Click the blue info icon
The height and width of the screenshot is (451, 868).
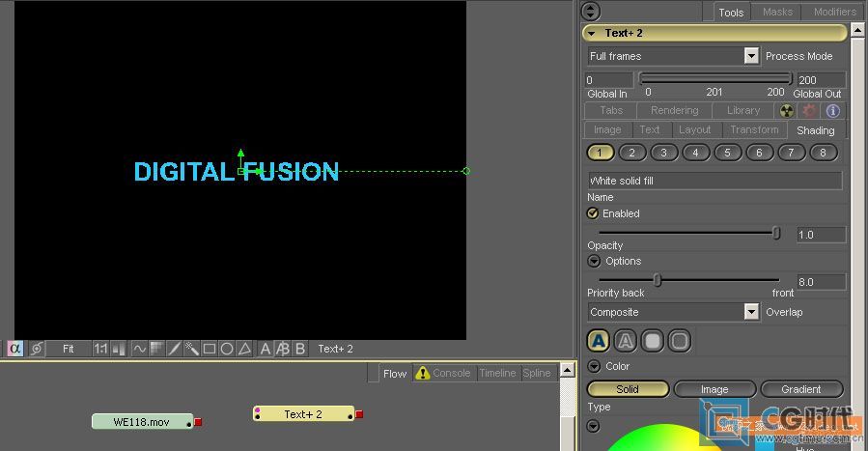[x=832, y=111]
